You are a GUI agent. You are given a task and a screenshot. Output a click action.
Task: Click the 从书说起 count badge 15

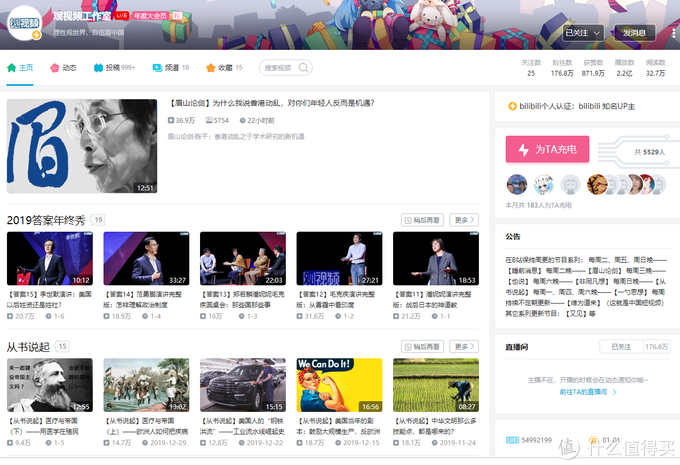62,346
